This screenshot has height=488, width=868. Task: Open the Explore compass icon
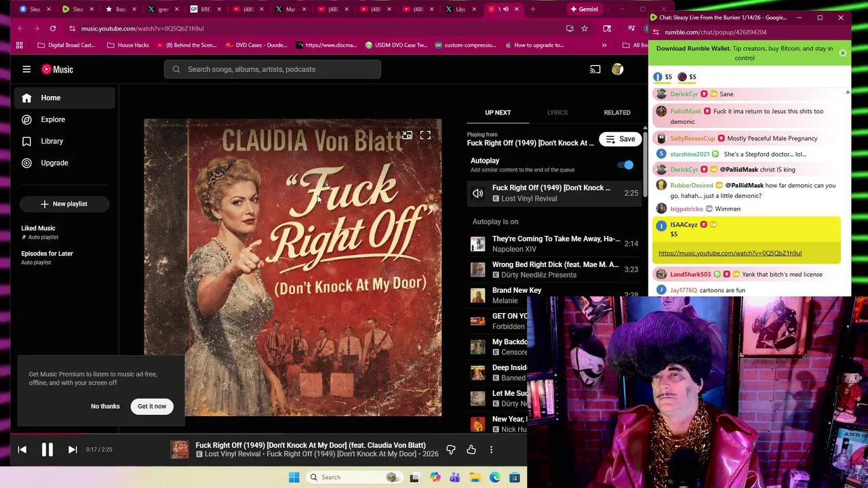[26, 119]
